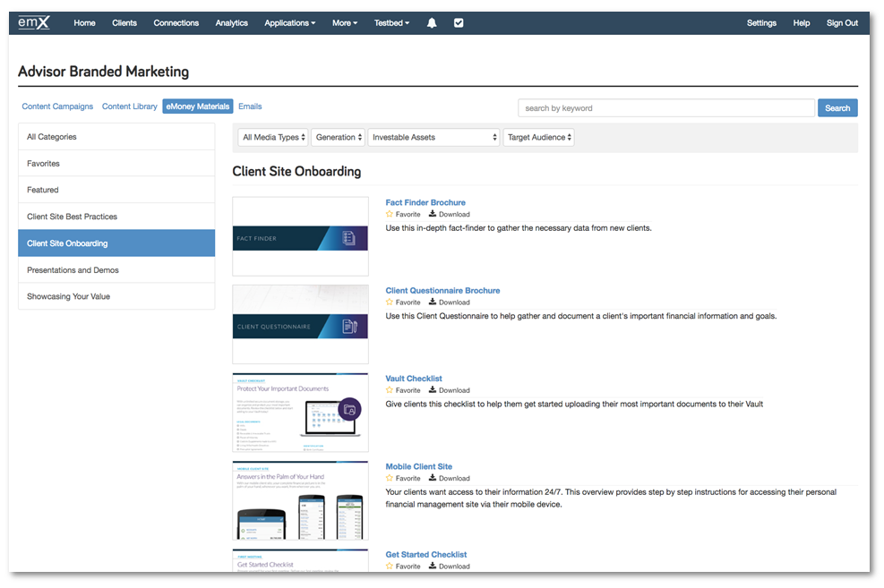The image size is (884, 588).
Task: Click the Vault Checklist thumbnail
Action: [301, 413]
